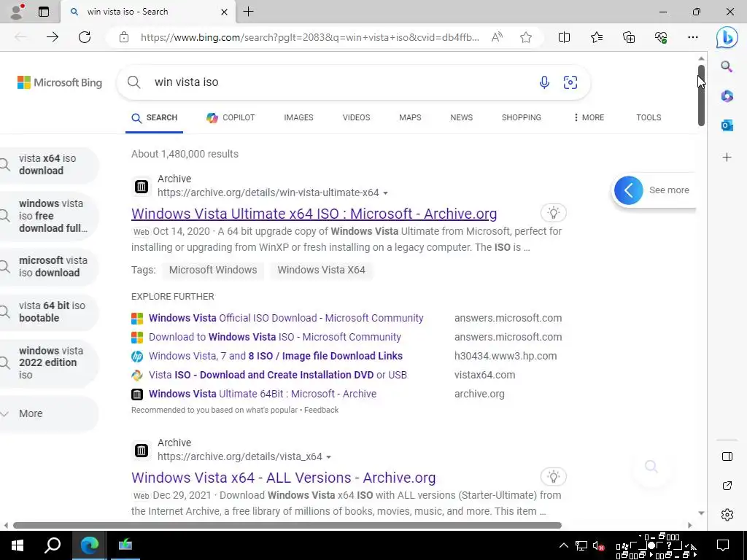Expand the MORE menu
747x560 pixels.
click(x=589, y=117)
